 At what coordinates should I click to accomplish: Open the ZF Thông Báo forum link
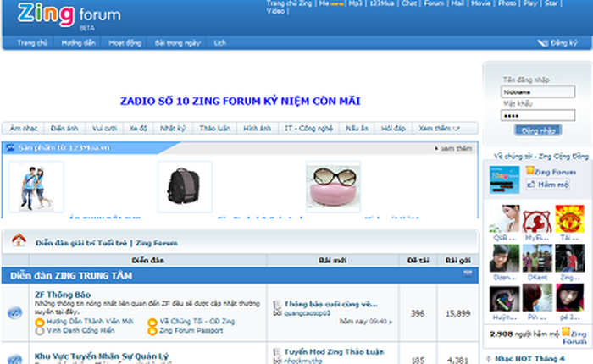point(63,295)
